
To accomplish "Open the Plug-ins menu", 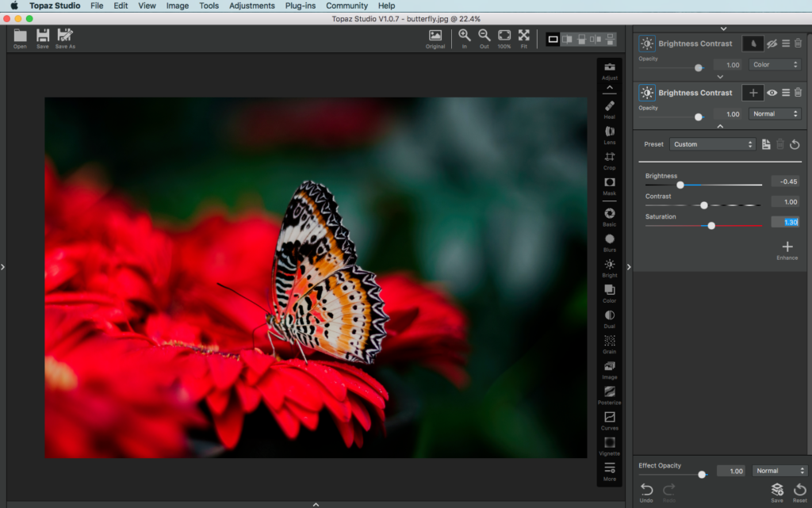I will click(x=301, y=6).
